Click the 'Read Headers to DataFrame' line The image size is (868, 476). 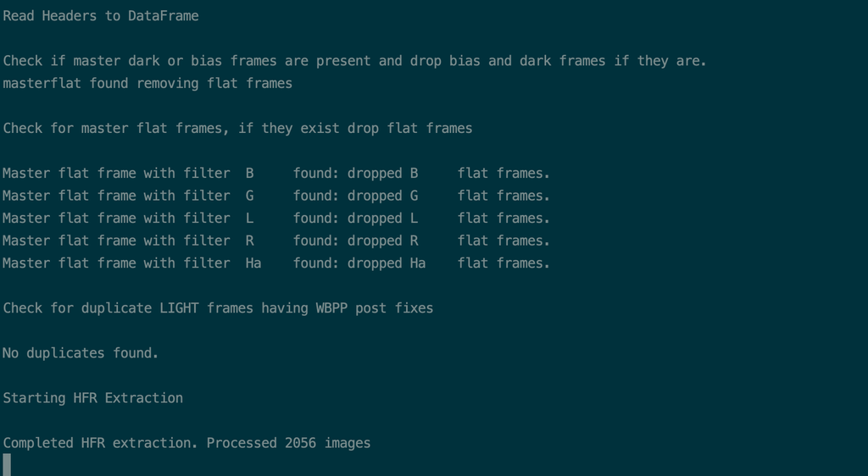pos(101,16)
